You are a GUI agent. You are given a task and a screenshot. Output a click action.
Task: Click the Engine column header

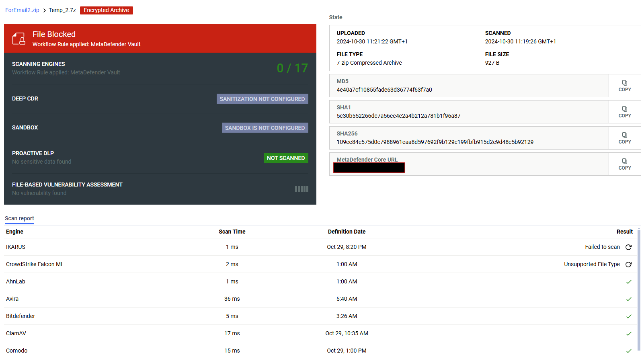14,232
